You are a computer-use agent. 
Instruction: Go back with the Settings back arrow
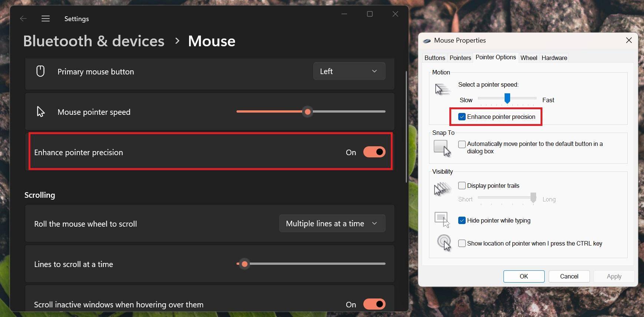tap(23, 19)
